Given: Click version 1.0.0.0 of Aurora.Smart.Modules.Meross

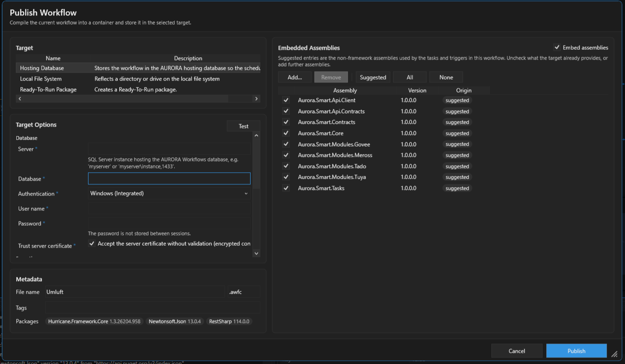Looking at the screenshot, I should pyautogui.click(x=408, y=155).
